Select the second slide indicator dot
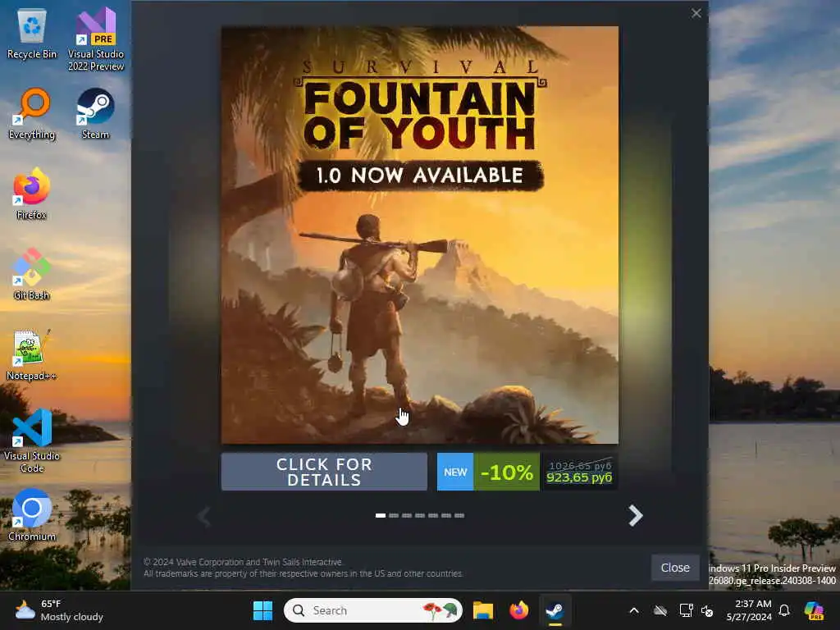 coord(394,515)
